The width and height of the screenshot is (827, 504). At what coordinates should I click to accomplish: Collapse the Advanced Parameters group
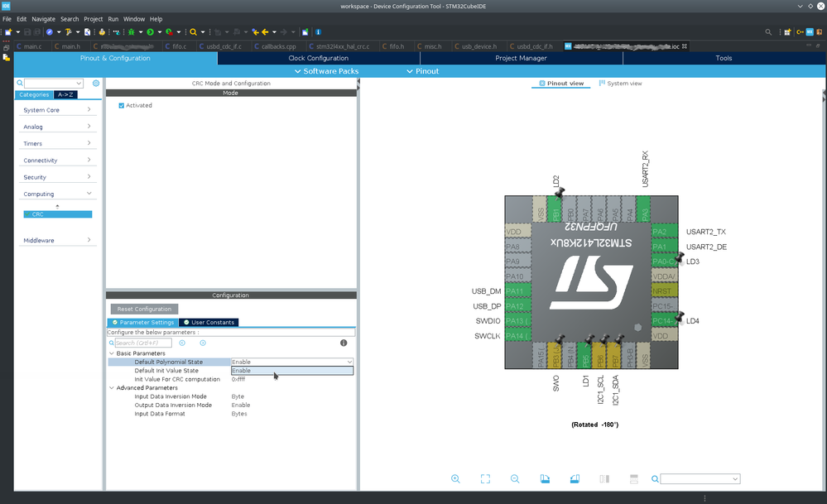[112, 387]
